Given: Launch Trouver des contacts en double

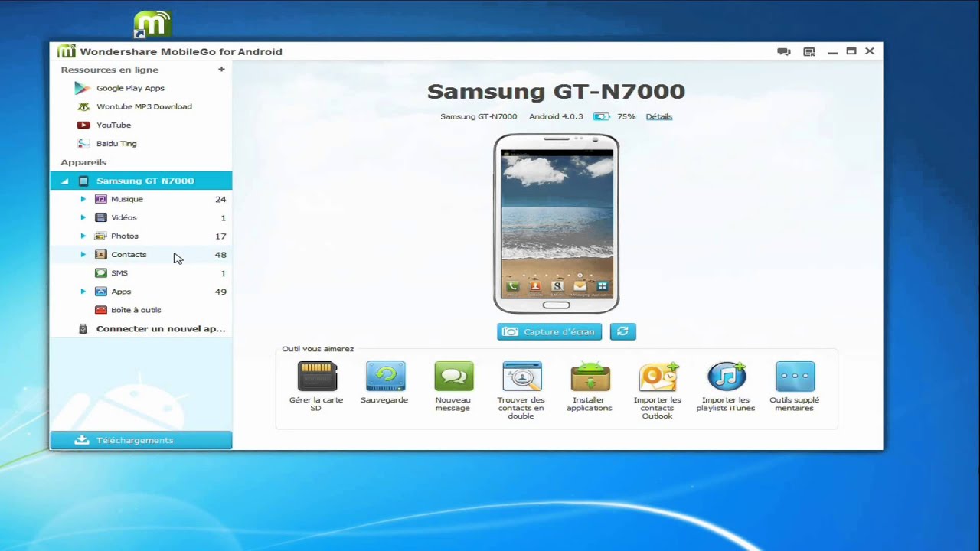Looking at the screenshot, I should point(521,377).
